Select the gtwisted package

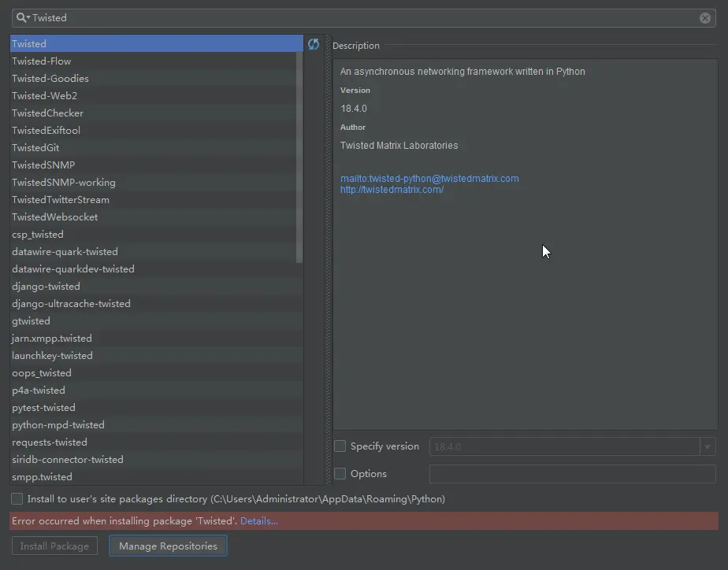click(x=157, y=321)
